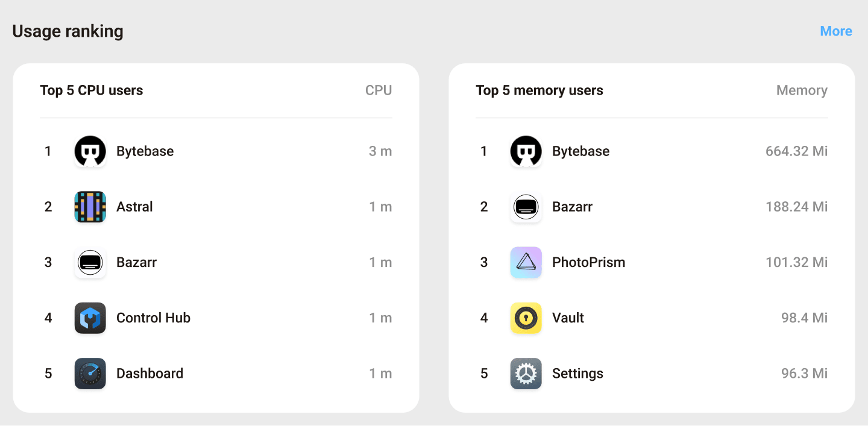
Task: Click the Control Hub icon
Action: click(90, 318)
